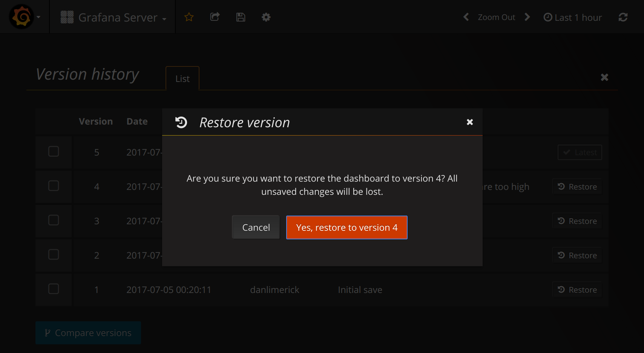Switch to the List tab
This screenshot has height=353, width=644.
(x=182, y=79)
